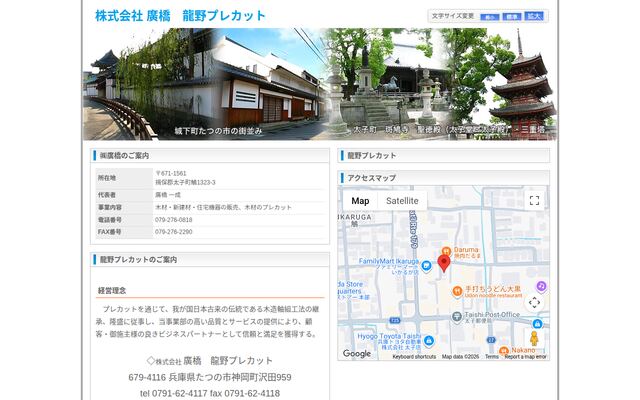Click the 龍野プレカットのご案内 heading
This screenshot has width=640, height=400.
pyautogui.click(x=138, y=260)
